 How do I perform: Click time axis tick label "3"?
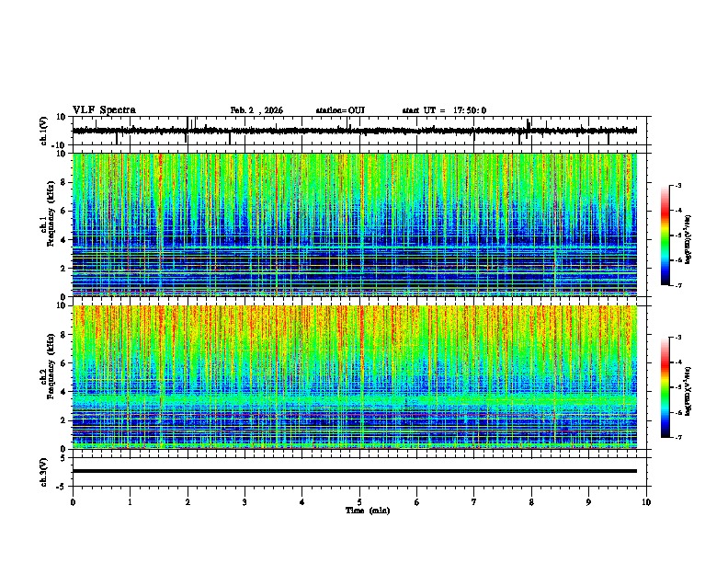245,502
